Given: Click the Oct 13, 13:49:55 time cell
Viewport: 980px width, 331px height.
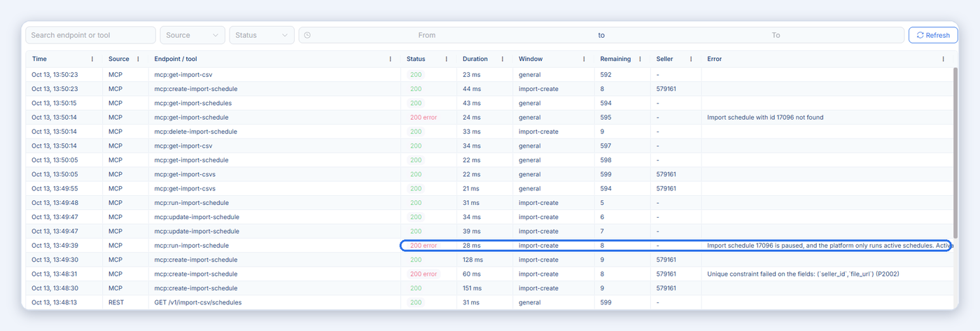Looking at the screenshot, I should [55, 189].
